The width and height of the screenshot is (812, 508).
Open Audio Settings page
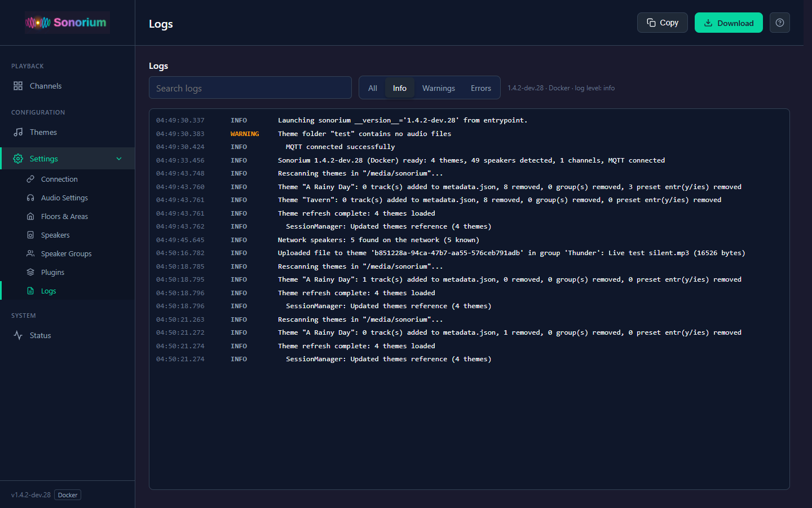tap(68, 198)
